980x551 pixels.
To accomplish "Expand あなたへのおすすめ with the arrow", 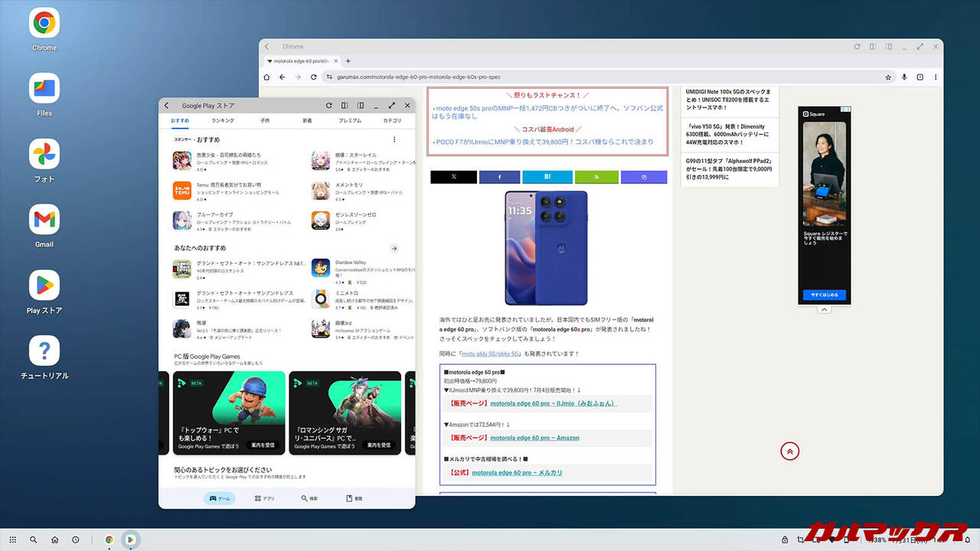I will click(x=394, y=249).
